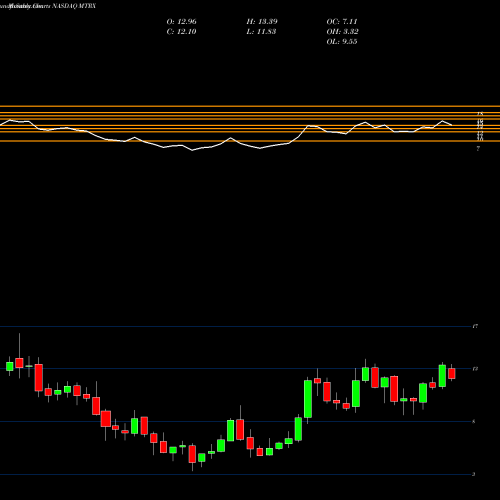This screenshot has height=500, width=500.
Task: Click the '7' label below the orange lines
Action: tap(478, 149)
